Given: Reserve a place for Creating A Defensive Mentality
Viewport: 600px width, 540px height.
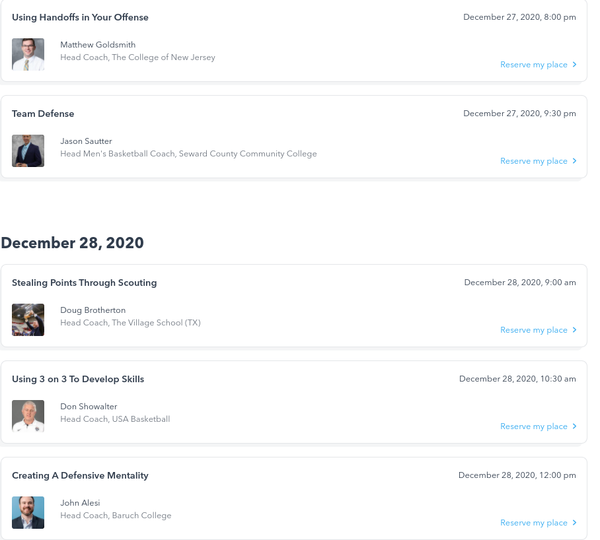Looking at the screenshot, I should [x=533, y=523].
